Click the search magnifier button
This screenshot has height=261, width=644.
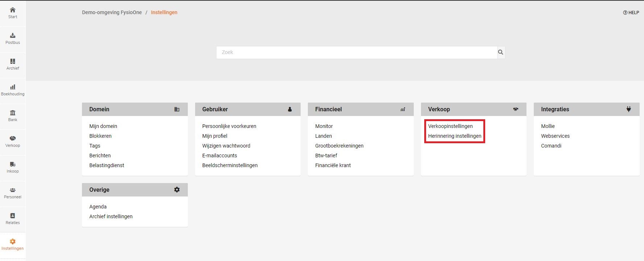[x=501, y=52]
